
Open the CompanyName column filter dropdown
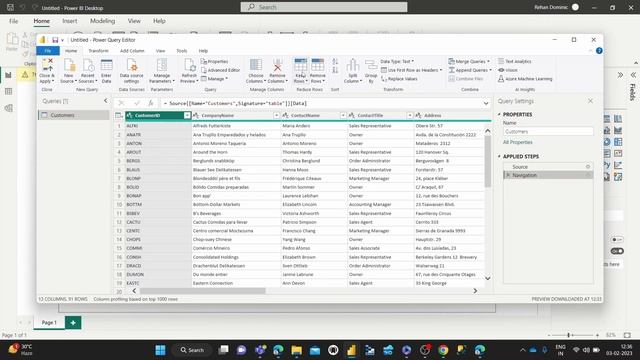(276, 116)
